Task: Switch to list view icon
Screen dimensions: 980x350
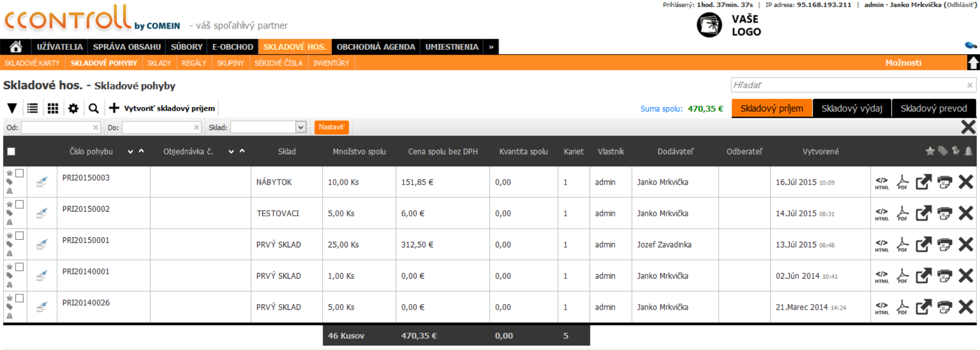Action: pos(33,108)
